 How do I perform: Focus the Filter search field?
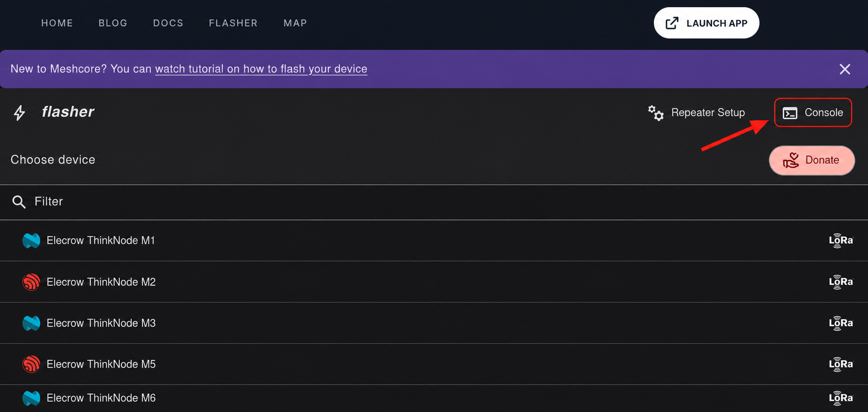point(434,202)
